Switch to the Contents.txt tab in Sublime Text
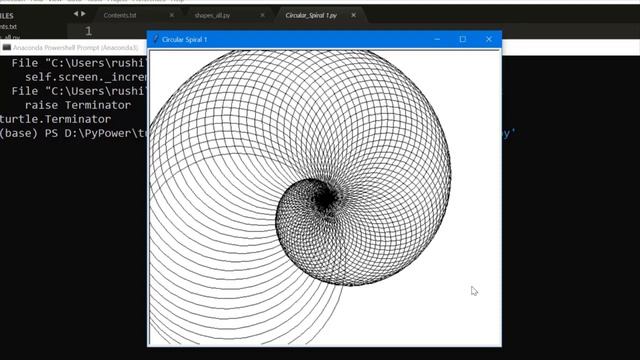The image size is (640, 360). 120,15
